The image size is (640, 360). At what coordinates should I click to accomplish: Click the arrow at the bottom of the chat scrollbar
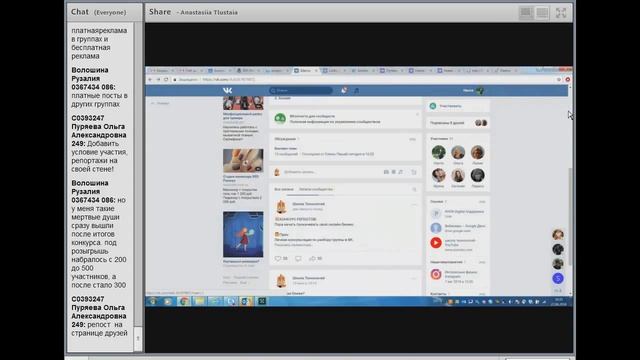138,338
